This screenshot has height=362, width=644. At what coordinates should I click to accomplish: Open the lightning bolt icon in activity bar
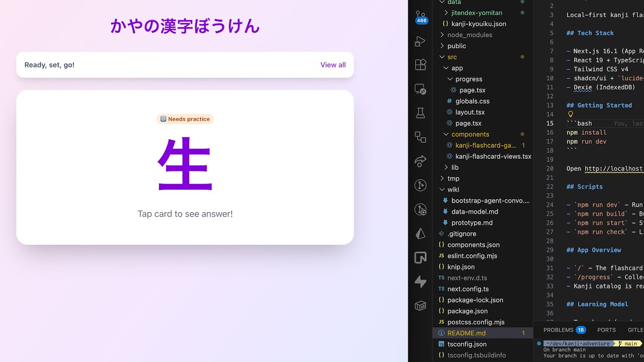420,282
